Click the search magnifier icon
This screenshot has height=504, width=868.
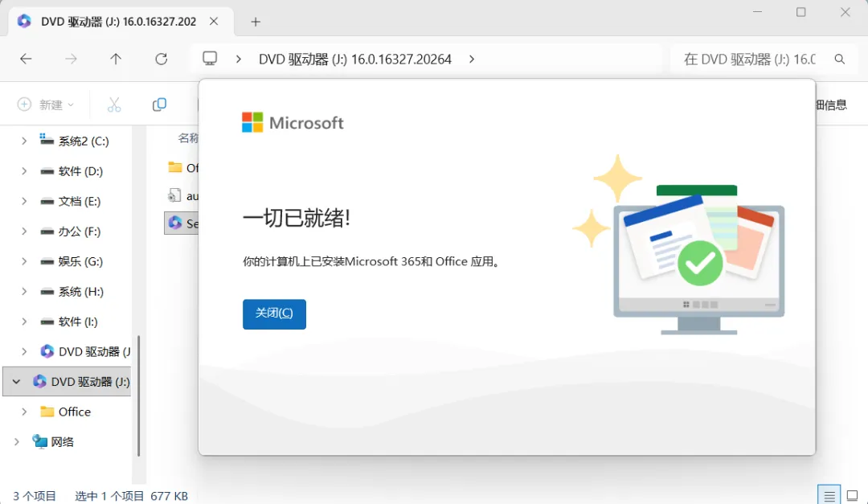point(840,59)
